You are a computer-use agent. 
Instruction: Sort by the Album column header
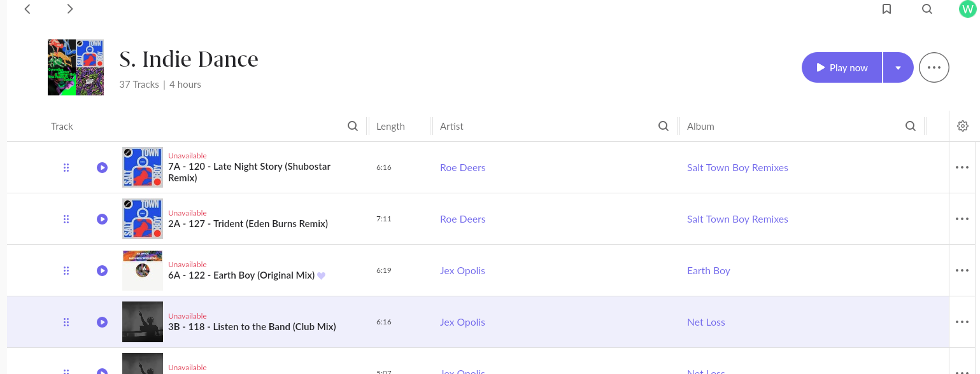700,126
